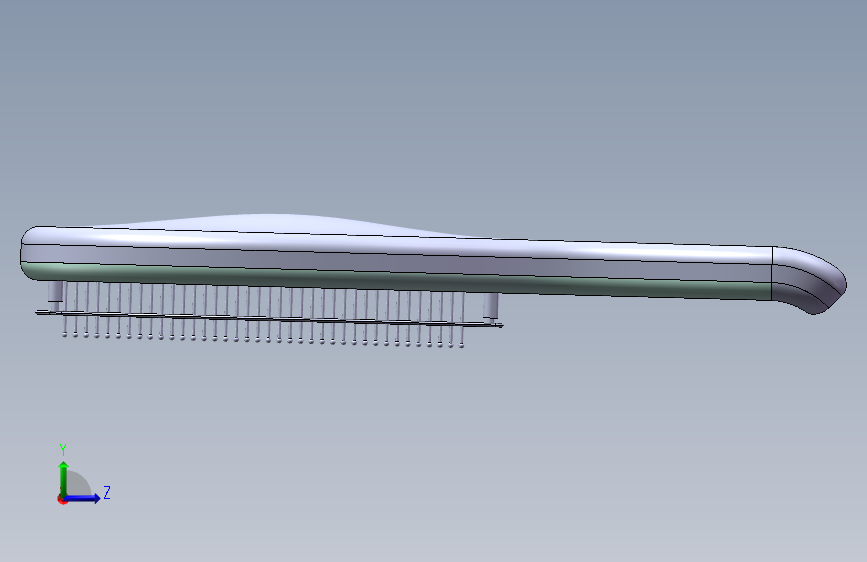
Task: Click the green Y axis arrow of triad
Action: 64,478
